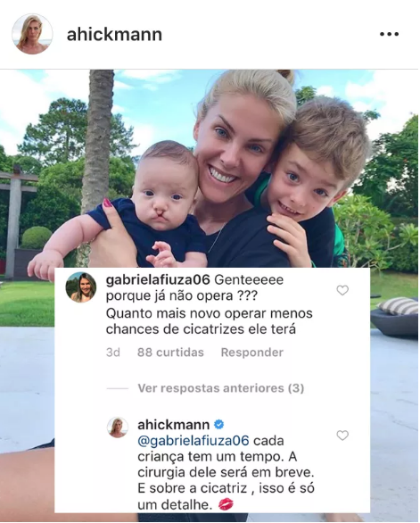This screenshot has height=523, width=420.
Task: Open gabrielafiuza06's round avatar
Action: [81, 287]
